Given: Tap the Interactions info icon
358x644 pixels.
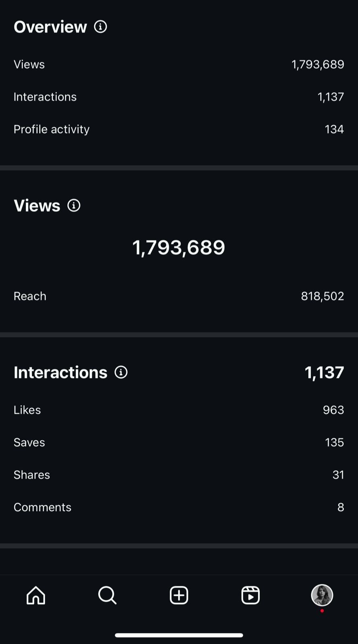Looking at the screenshot, I should [121, 372].
